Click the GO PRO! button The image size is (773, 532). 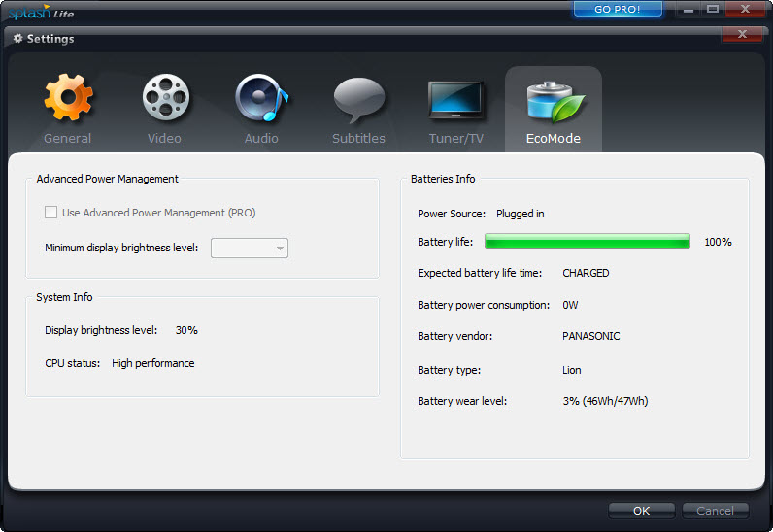[x=618, y=9]
